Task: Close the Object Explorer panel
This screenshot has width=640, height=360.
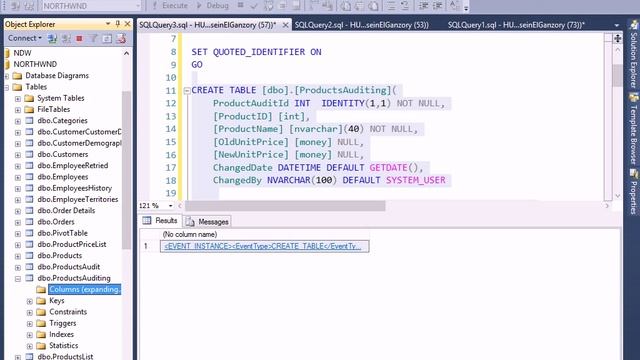Action: click(127, 24)
